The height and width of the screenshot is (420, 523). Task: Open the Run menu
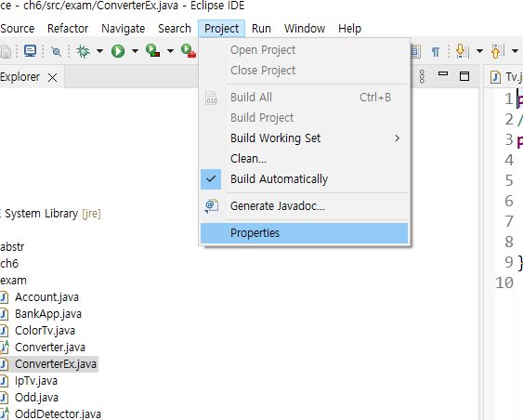point(261,29)
